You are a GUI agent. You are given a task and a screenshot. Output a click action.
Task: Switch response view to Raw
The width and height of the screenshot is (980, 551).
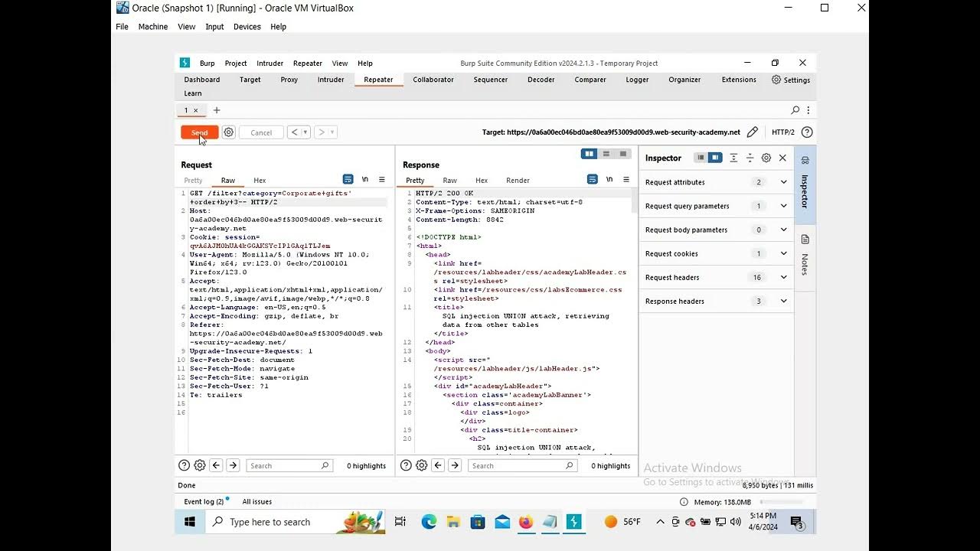(x=449, y=181)
